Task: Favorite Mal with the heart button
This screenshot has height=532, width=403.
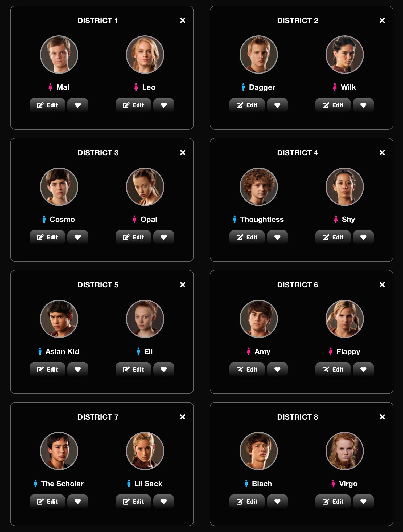Action: pos(78,105)
